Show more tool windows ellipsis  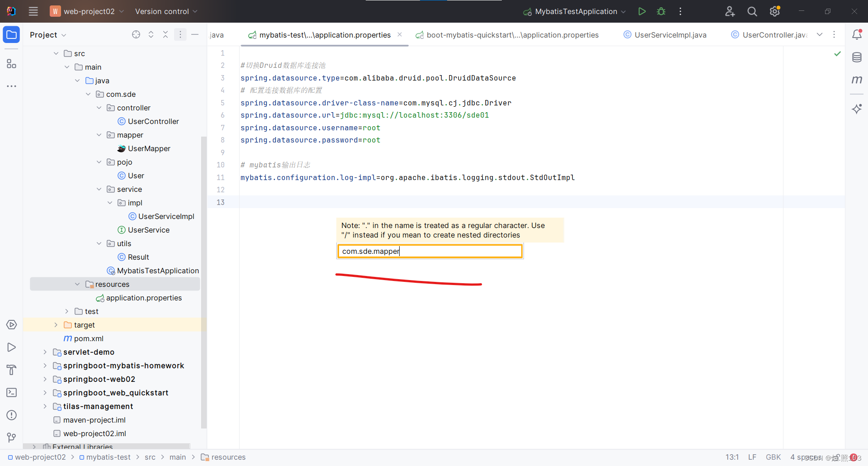click(11, 86)
